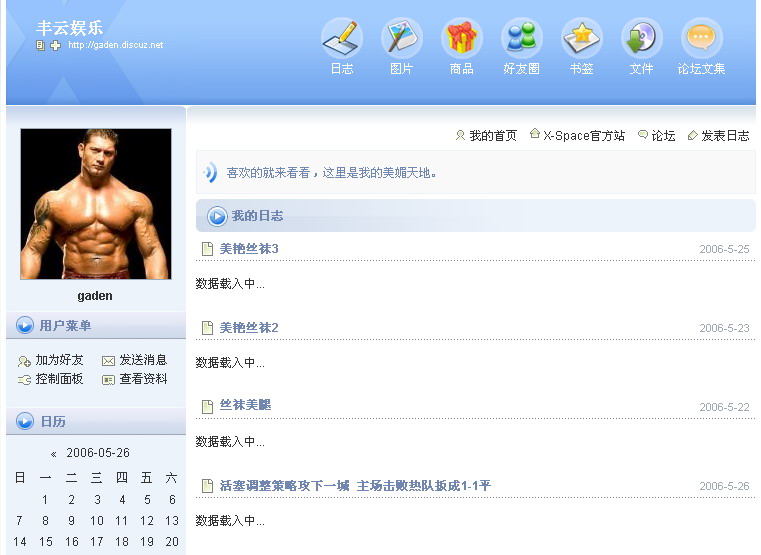Visit the X-Space官方站 link
The image size is (761, 555).
coord(584,136)
